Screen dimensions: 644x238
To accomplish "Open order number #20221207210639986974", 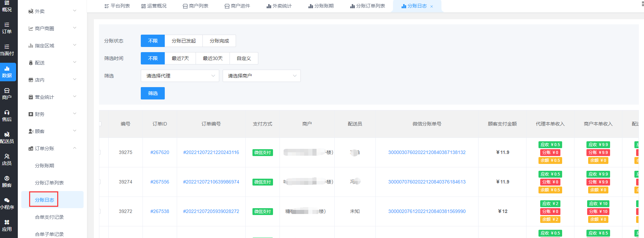I will [x=211, y=182].
